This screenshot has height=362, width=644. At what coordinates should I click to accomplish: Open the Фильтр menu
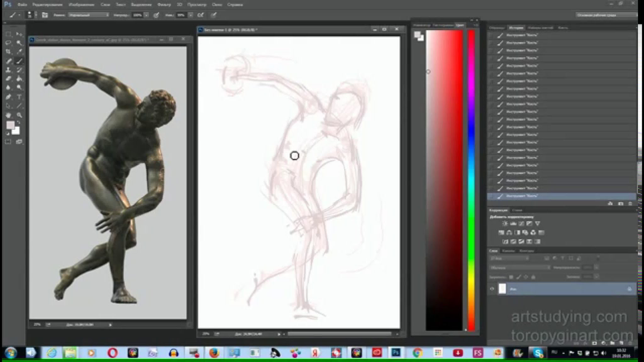coord(164,5)
